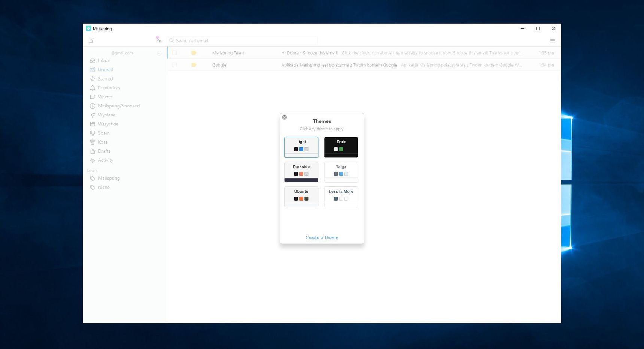The height and width of the screenshot is (349, 644).
Task: Apply the Darkside theme
Action: (301, 172)
